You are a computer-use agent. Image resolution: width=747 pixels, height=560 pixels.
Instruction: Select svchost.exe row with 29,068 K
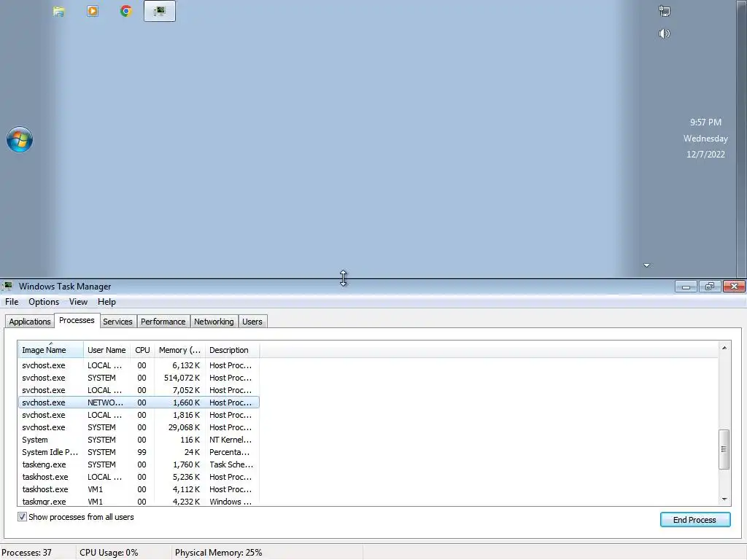pos(139,427)
